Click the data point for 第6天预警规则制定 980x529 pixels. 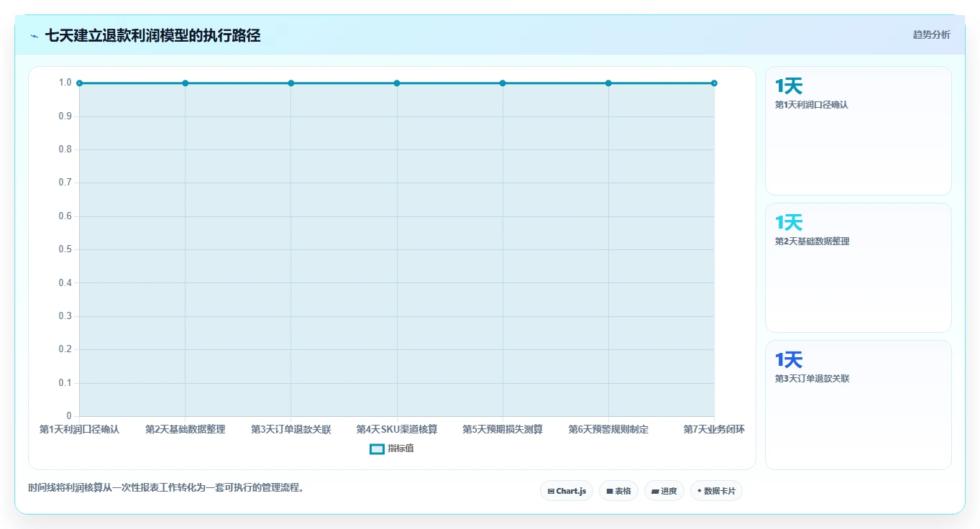[608, 83]
